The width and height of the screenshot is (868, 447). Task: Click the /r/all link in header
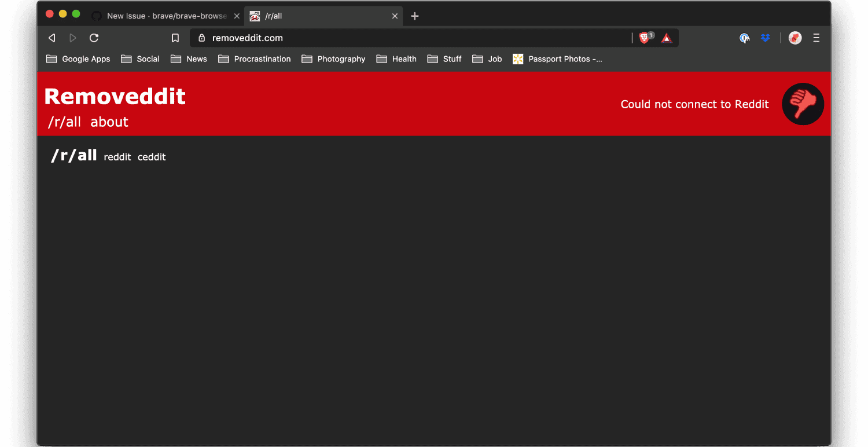coord(64,122)
